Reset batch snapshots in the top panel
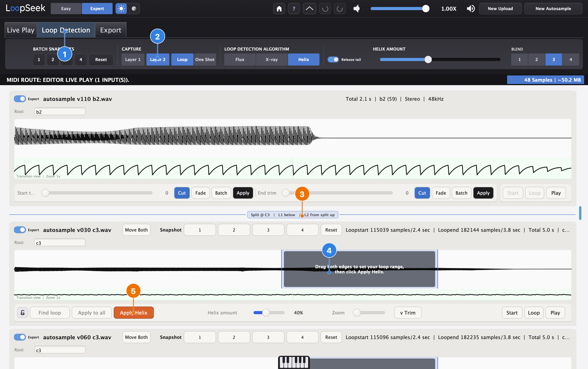Screen dimensions: 588x369 pyautogui.click(x=101, y=59)
